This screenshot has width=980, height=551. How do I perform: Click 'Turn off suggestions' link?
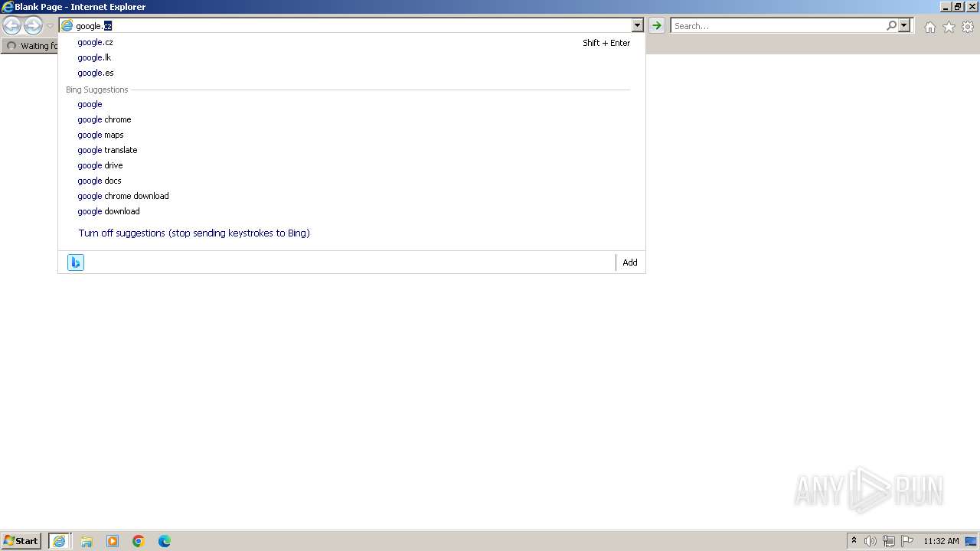[194, 233]
